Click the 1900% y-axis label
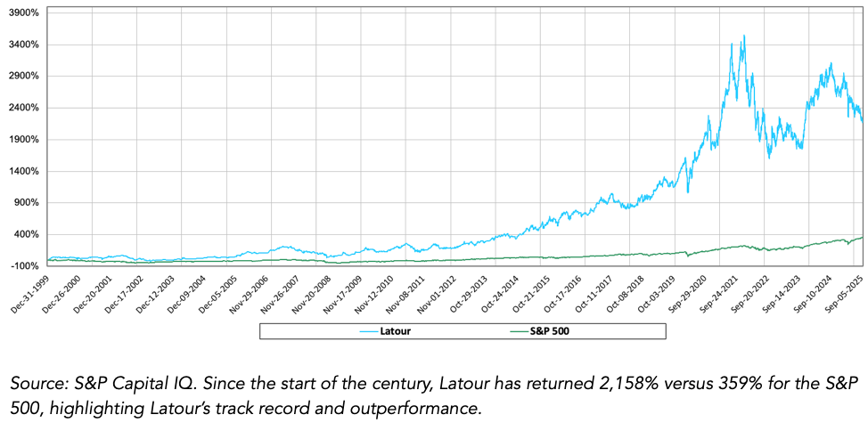868x431 pixels. 25,140
